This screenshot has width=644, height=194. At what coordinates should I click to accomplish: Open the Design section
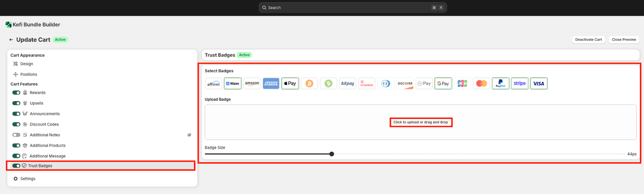point(27,64)
